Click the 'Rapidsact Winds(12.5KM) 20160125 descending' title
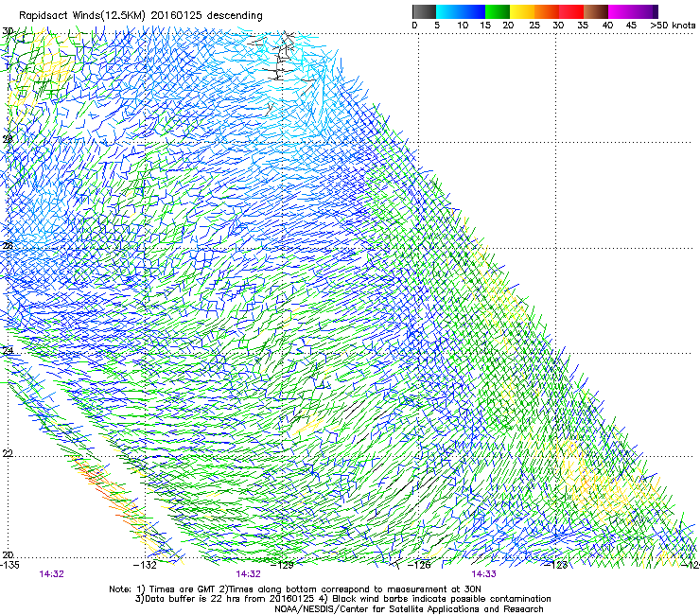 coord(141,16)
